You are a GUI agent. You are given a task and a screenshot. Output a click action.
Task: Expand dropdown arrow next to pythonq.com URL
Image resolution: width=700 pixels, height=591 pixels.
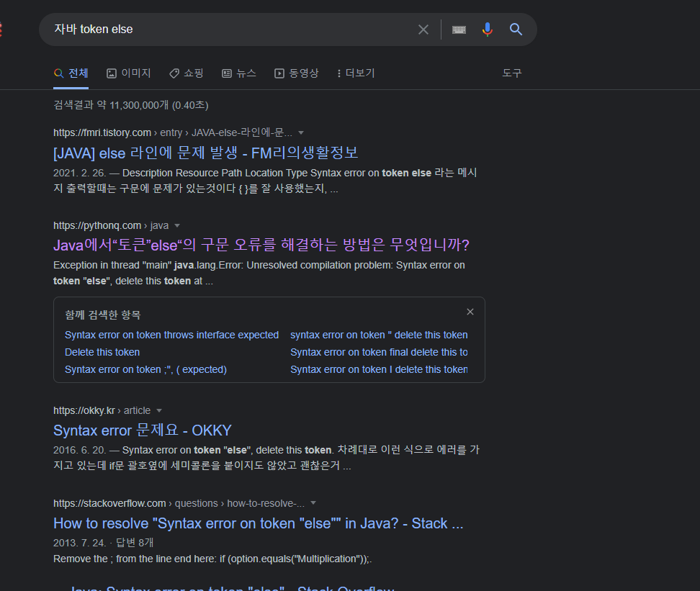tap(177, 225)
